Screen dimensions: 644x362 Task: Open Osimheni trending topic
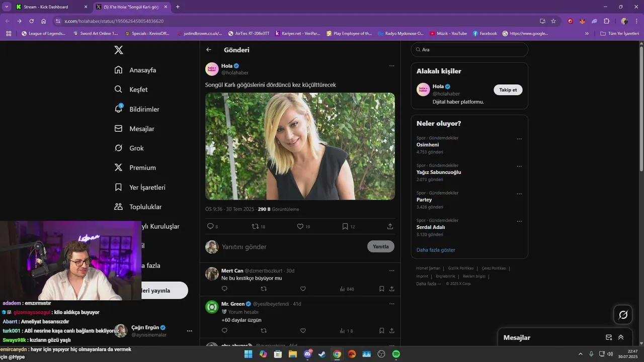[428, 145]
